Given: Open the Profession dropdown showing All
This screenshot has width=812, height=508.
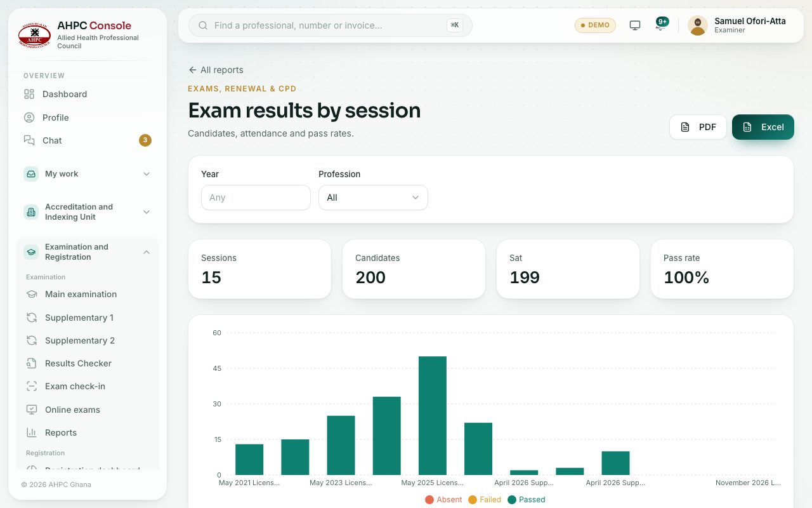Looking at the screenshot, I should click(x=373, y=197).
